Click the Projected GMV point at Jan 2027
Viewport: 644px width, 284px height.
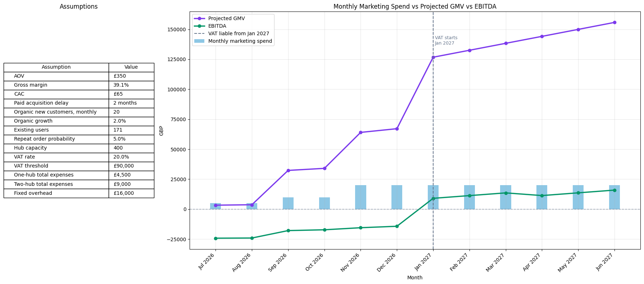(x=433, y=57)
